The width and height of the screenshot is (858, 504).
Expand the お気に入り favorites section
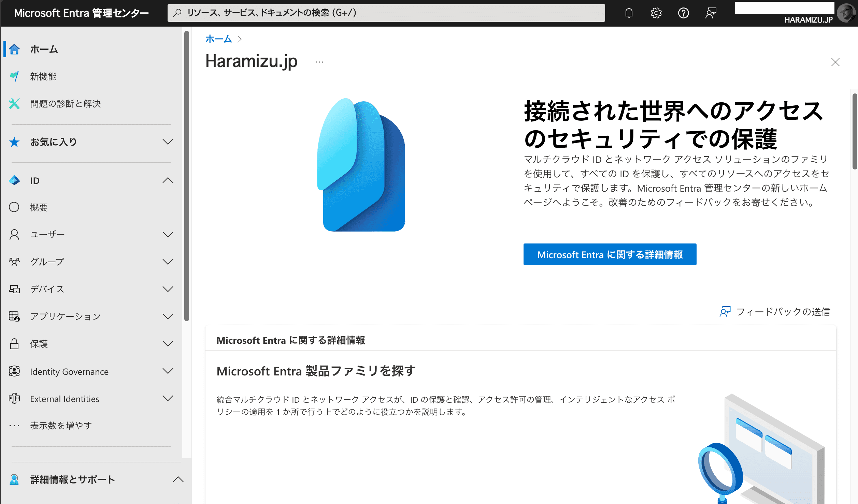click(168, 142)
